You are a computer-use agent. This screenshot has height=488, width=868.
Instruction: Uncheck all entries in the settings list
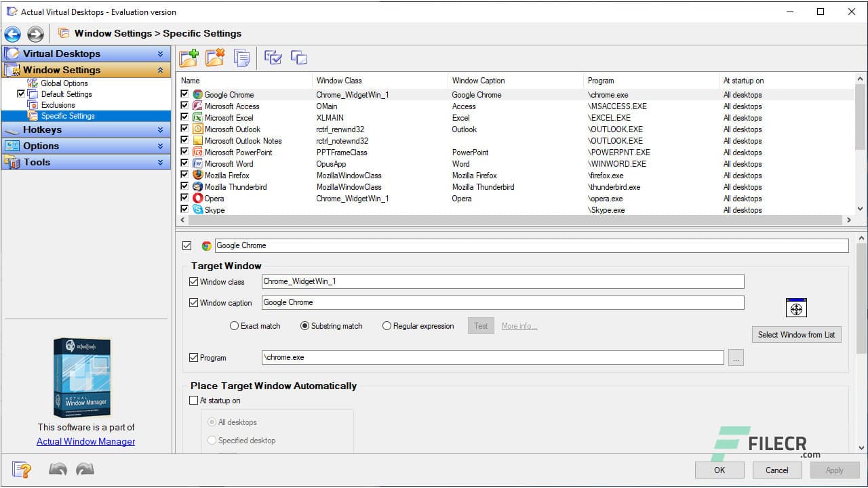(x=299, y=58)
